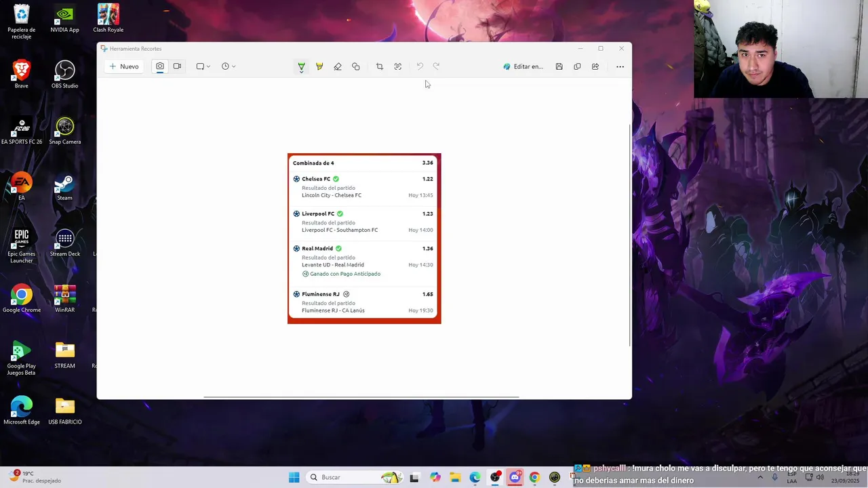Open the NVIDIA App desktop icon

pyautogui.click(x=64, y=19)
